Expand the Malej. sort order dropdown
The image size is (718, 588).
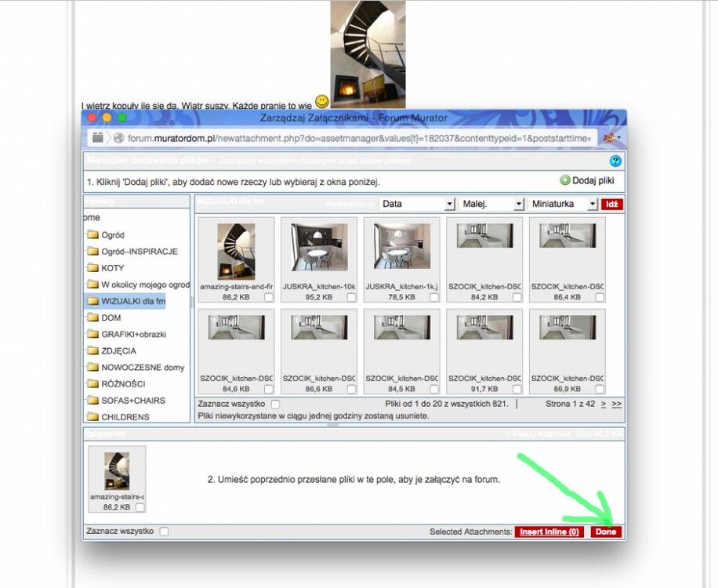click(x=491, y=204)
